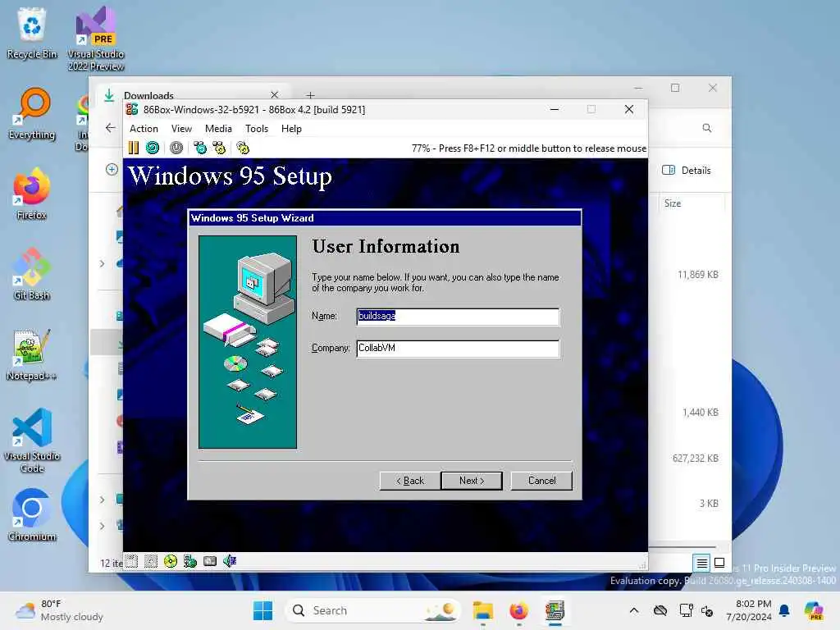Click the green hard reset icon

(153, 148)
